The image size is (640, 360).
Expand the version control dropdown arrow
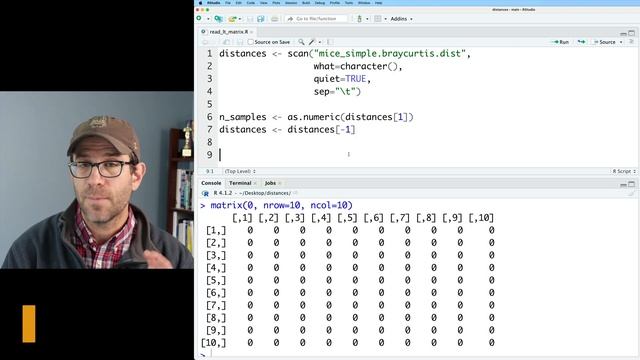pos(367,19)
